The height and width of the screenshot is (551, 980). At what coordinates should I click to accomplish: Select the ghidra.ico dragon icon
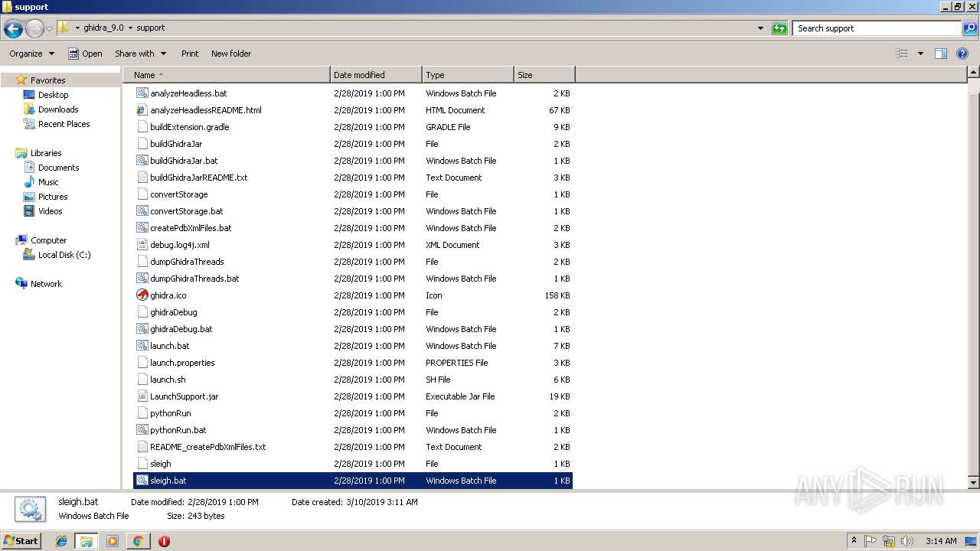142,295
